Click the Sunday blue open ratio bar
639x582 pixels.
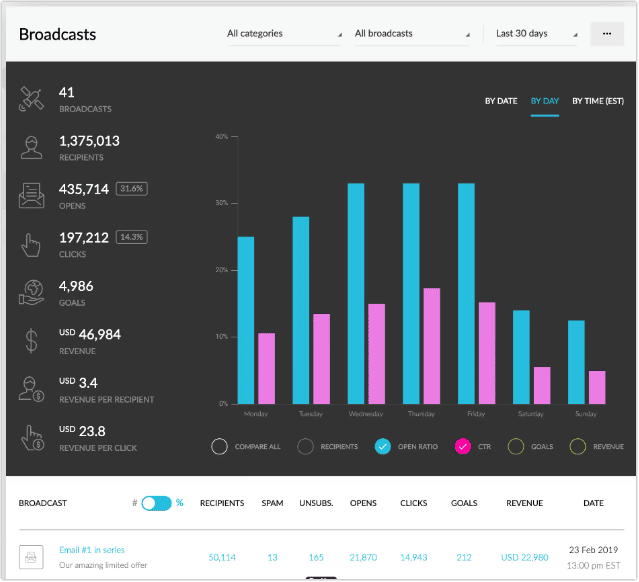point(576,362)
